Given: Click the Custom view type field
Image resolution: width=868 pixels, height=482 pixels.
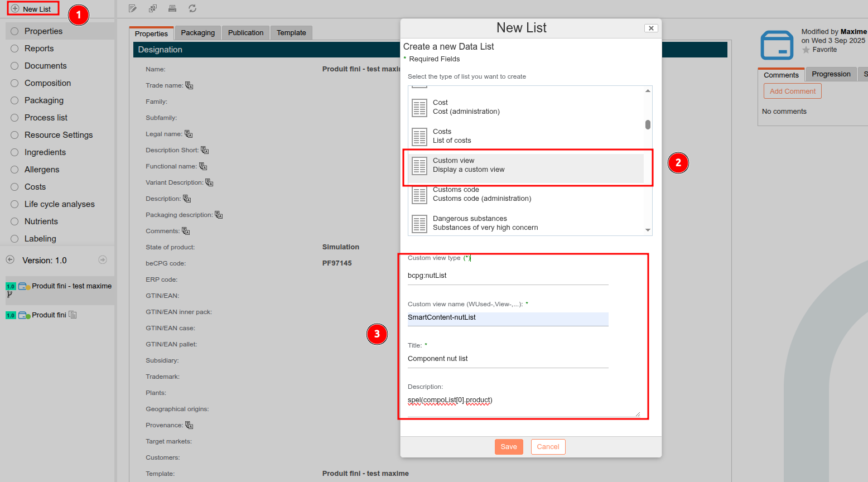Looking at the screenshot, I should click(508, 276).
